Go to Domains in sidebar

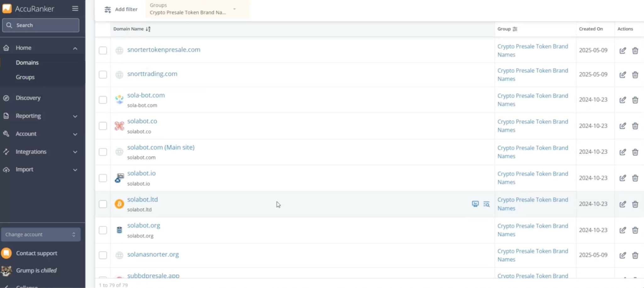pyautogui.click(x=27, y=63)
